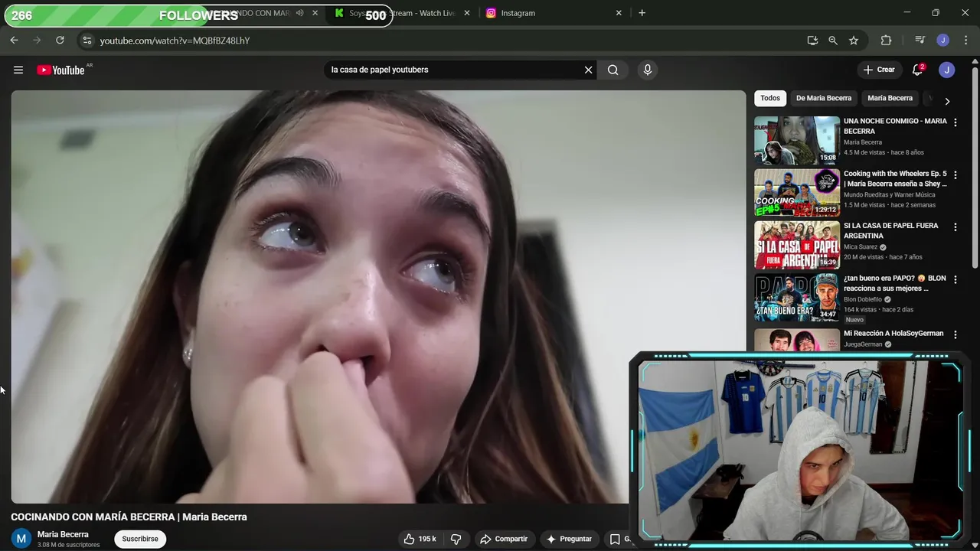Click the magnifier search button

(x=613, y=70)
